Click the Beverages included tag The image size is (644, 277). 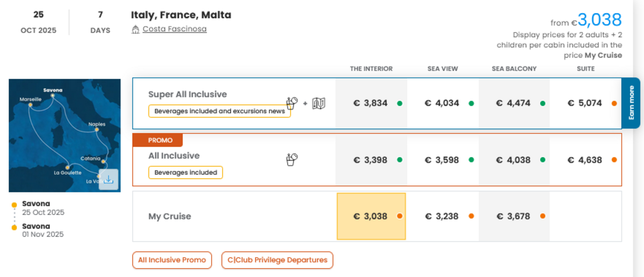click(186, 172)
